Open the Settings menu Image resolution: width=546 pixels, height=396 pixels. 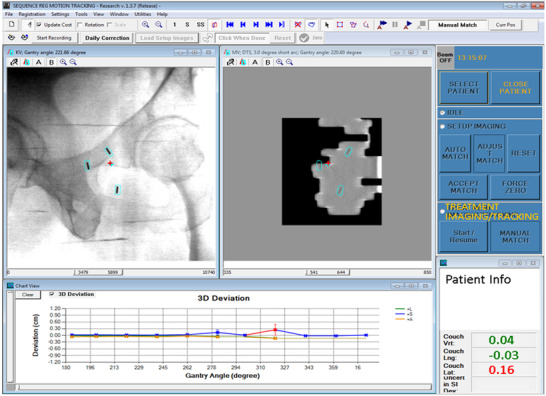60,14
